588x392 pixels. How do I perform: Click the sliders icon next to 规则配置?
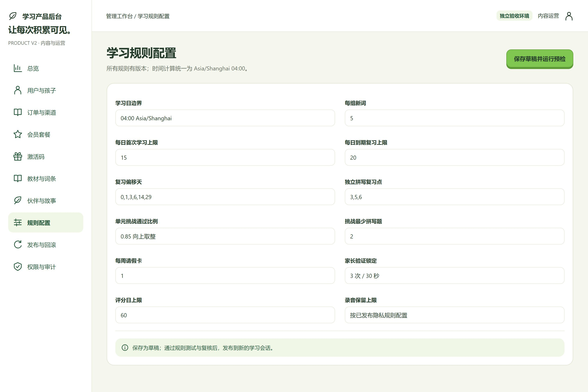(18, 223)
